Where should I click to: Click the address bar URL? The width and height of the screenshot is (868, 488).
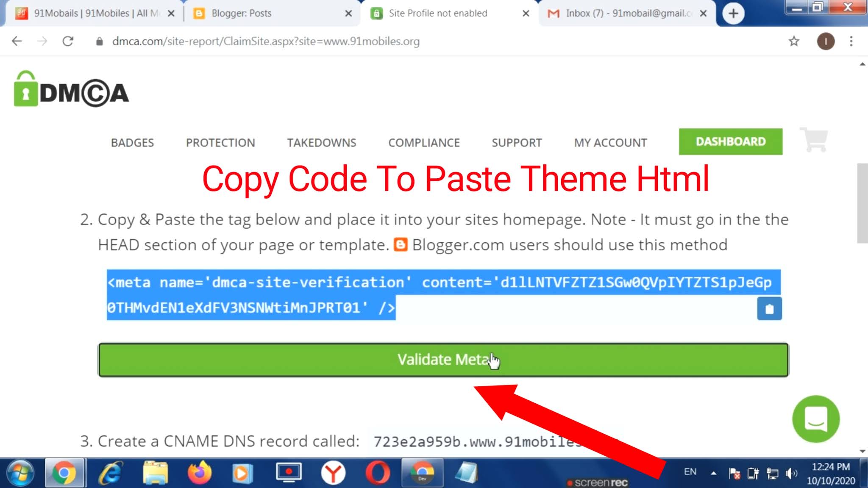266,41
